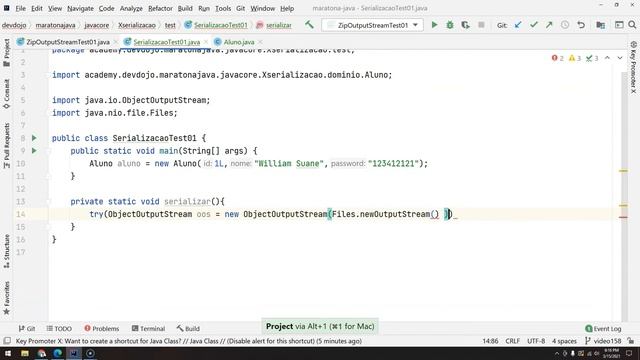This screenshot has width=640, height=360.
Task: Open the Structure tool window in sidebar
Action: [7, 251]
